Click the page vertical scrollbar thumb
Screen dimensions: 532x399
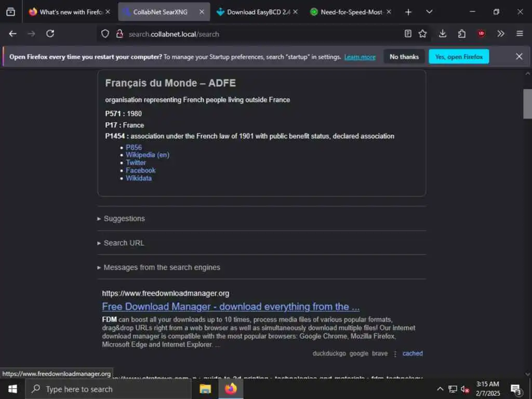pyautogui.click(x=527, y=103)
